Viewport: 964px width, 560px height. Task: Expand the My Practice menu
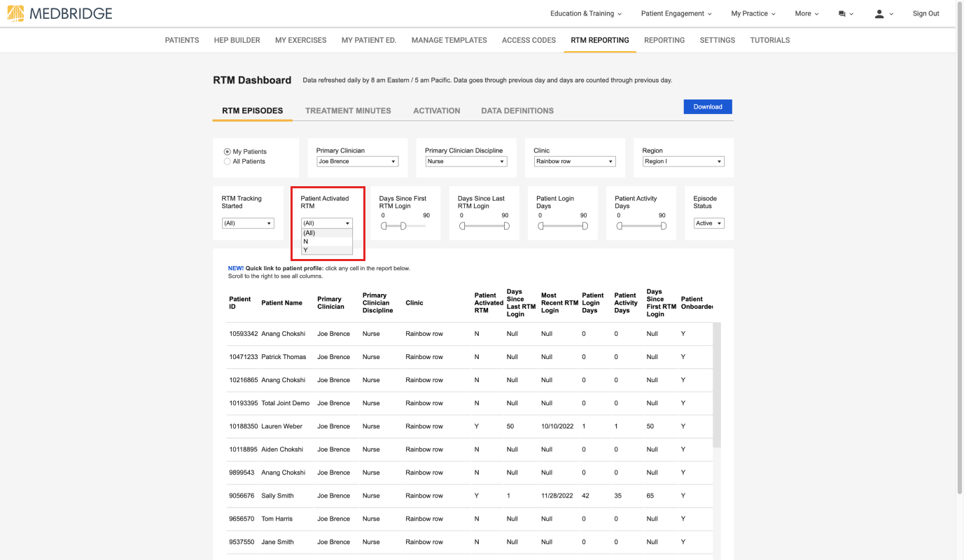click(x=753, y=13)
